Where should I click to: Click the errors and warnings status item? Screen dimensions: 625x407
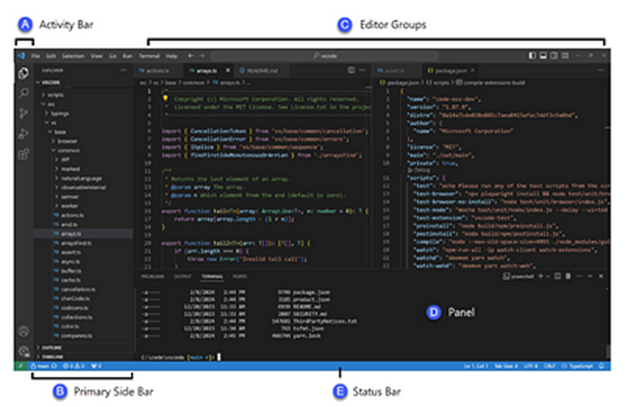pos(74,366)
